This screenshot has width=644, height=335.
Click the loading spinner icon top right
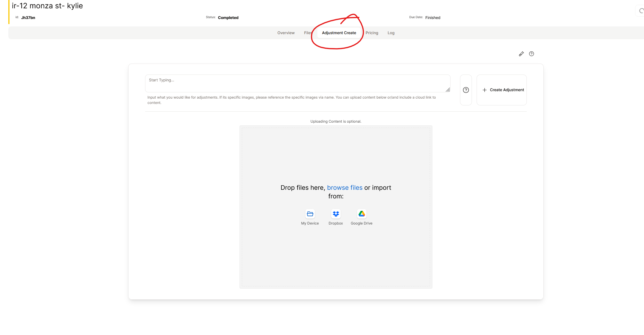click(x=641, y=11)
